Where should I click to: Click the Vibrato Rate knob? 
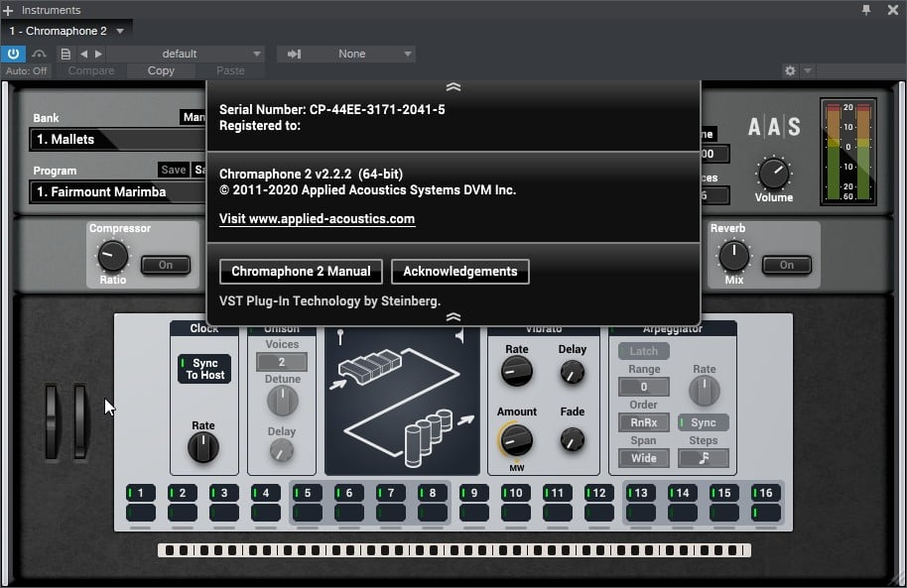point(517,371)
